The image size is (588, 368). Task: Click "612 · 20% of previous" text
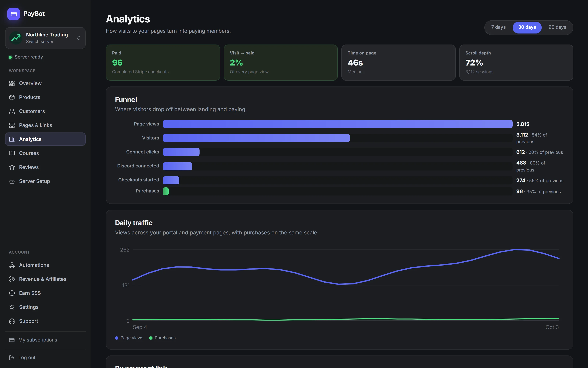click(539, 152)
